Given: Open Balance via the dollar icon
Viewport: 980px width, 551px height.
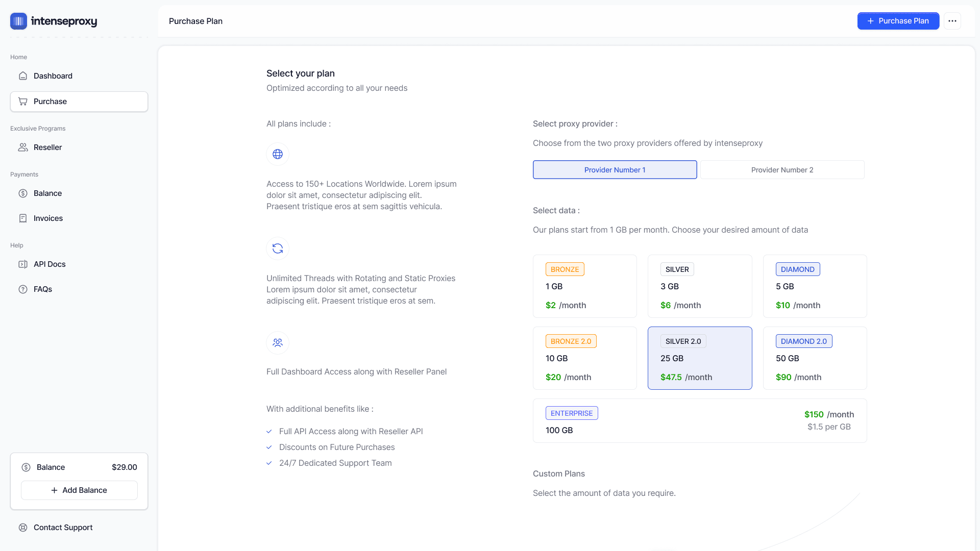Looking at the screenshot, I should [23, 193].
